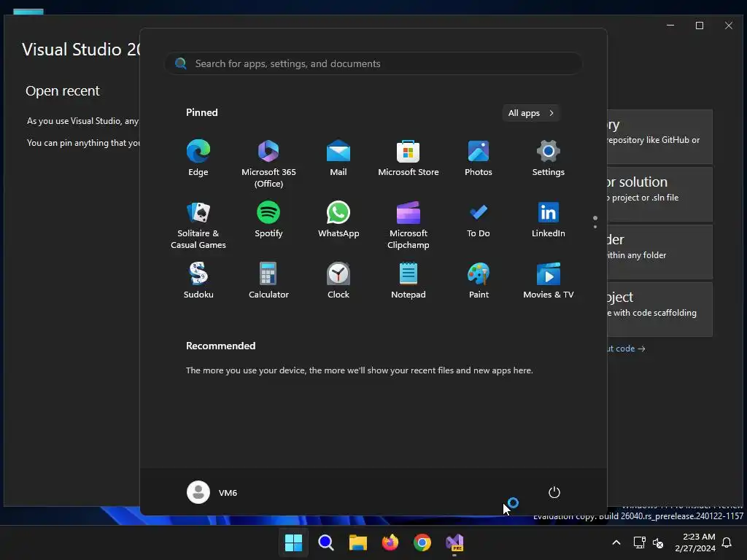747x560 pixels.
Task: Launch Spotify from Start menu
Action: [x=268, y=220]
